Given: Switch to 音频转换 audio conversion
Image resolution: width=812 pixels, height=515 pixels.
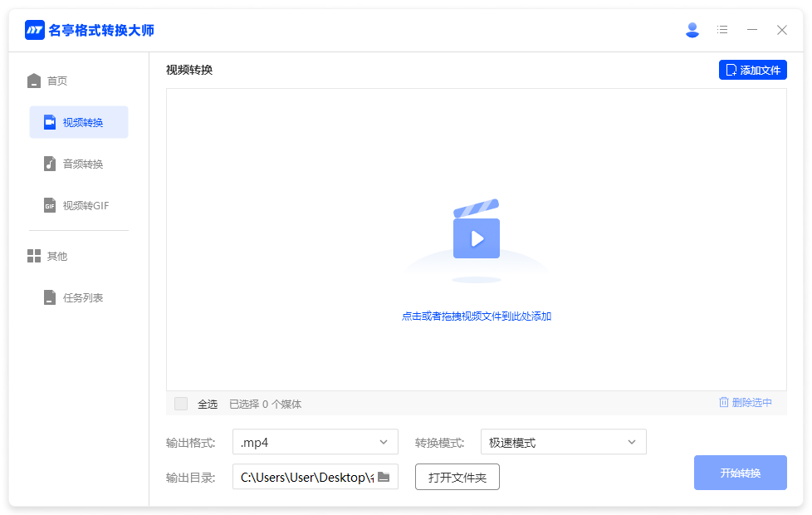Looking at the screenshot, I should [79, 164].
